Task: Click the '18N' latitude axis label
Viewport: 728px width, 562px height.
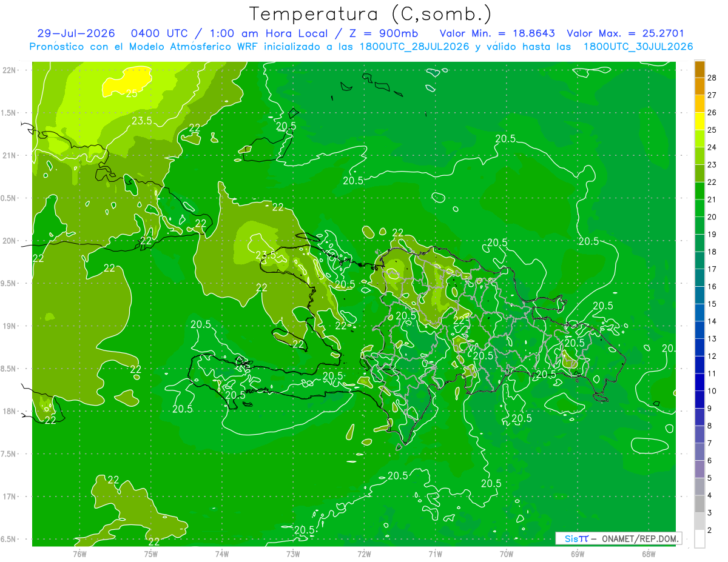Action: click(x=9, y=411)
